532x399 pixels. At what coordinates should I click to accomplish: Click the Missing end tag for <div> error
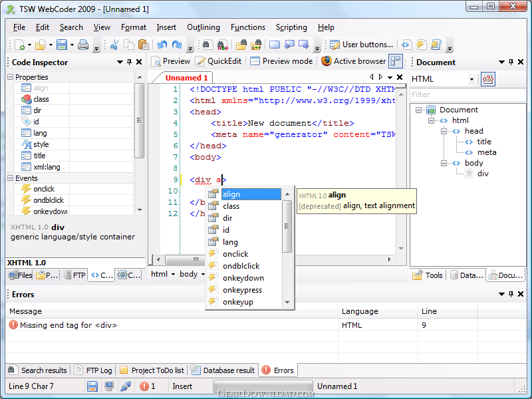click(68, 325)
